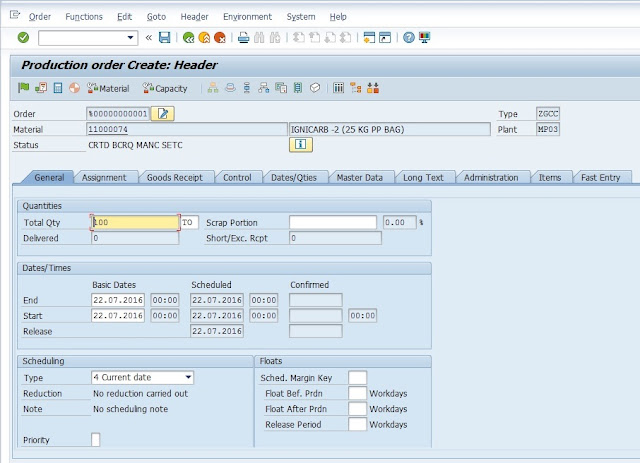Click the Total Qty input field
Screen dimensions: 640x463
[x=135, y=223]
